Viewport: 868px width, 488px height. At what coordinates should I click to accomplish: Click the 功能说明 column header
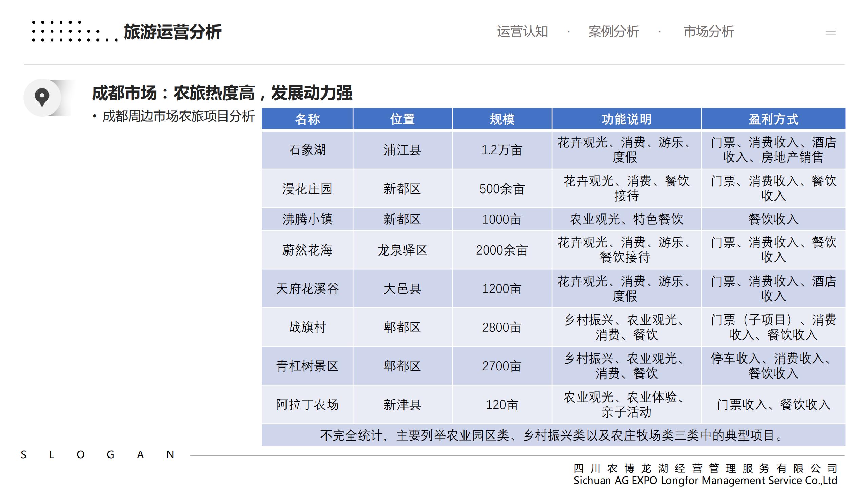pos(626,119)
